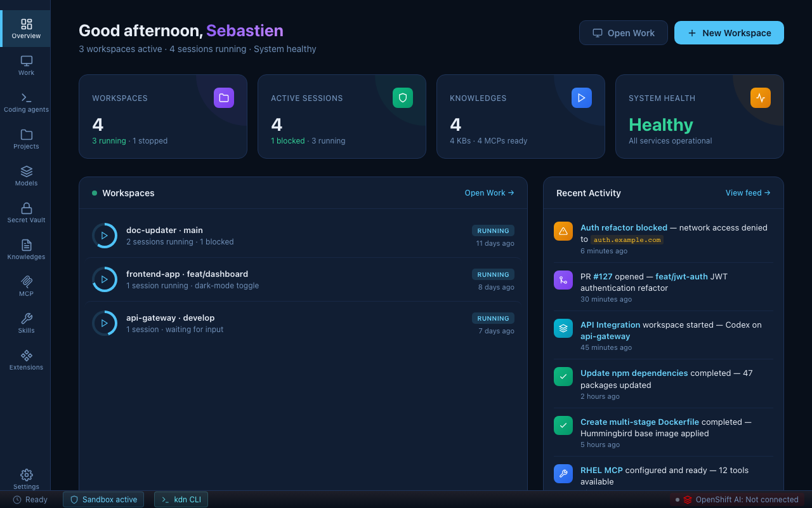Follow the View feed link
The width and height of the screenshot is (812, 508).
(x=748, y=193)
